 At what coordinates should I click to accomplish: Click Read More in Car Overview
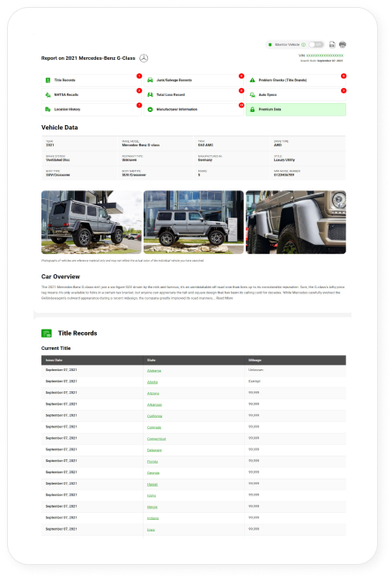click(225, 298)
